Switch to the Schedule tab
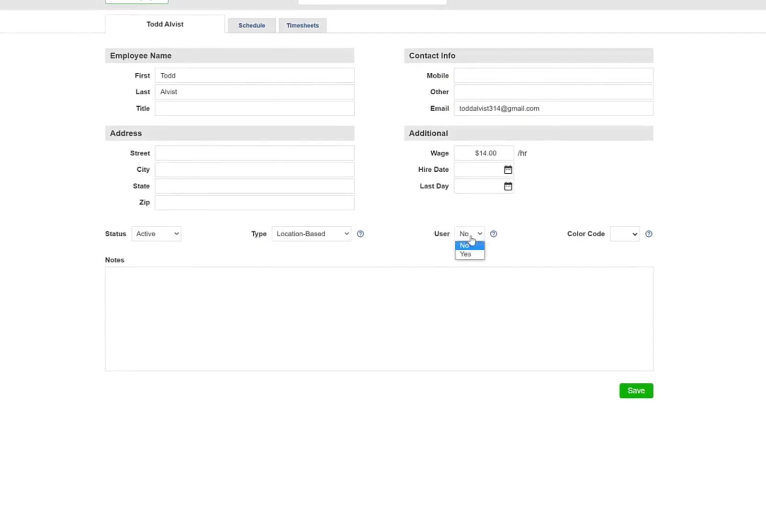This screenshot has height=532, width=766. (x=252, y=25)
